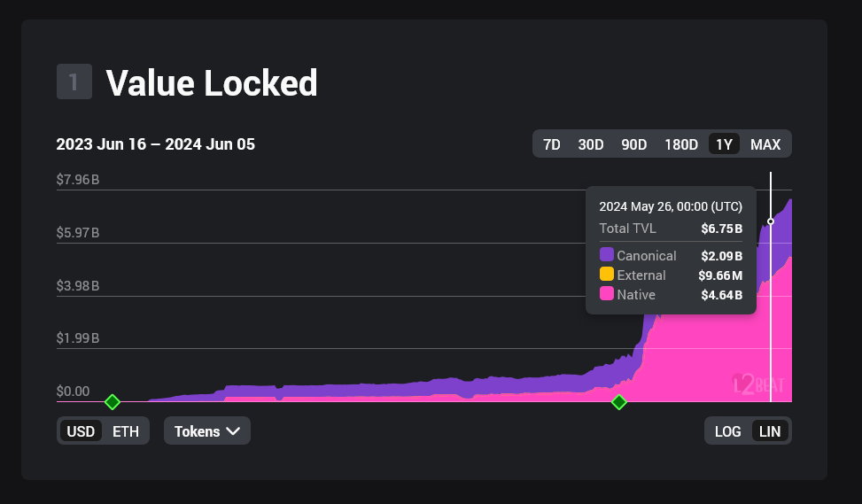Click the L2BEAT watermark logo

[758, 384]
